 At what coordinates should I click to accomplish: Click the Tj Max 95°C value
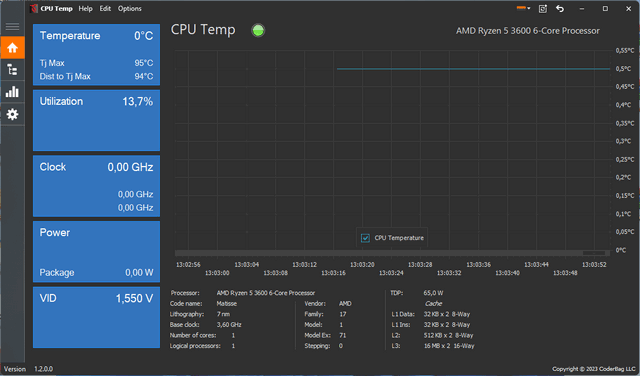[144, 63]
